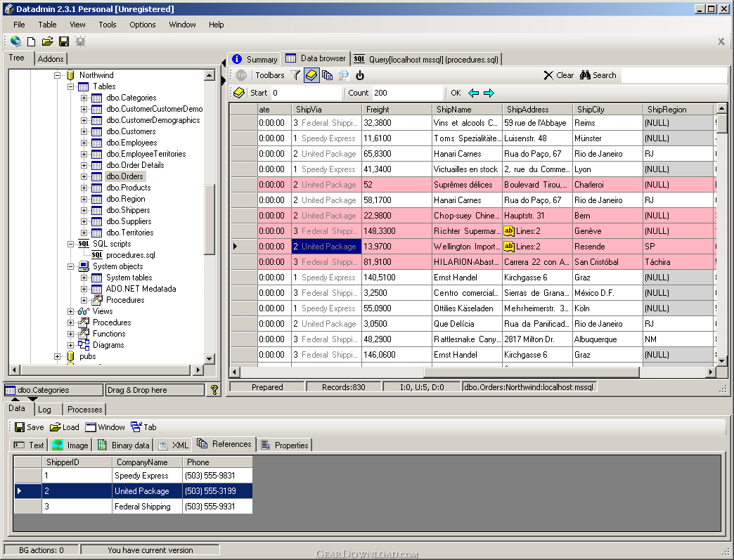This screenshot has width=734, height=560.
Task: Click the new document toolbar icon
Action: (x=32, y=41)
